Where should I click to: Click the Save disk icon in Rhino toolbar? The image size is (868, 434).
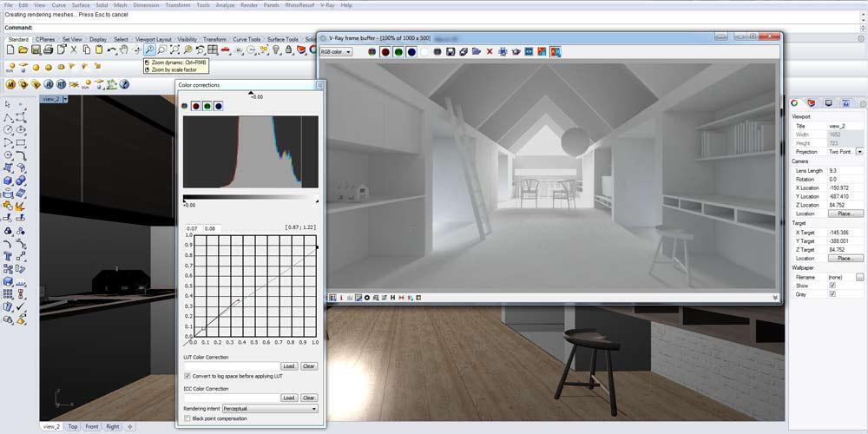pyautogui.click(x=36, y=49)
